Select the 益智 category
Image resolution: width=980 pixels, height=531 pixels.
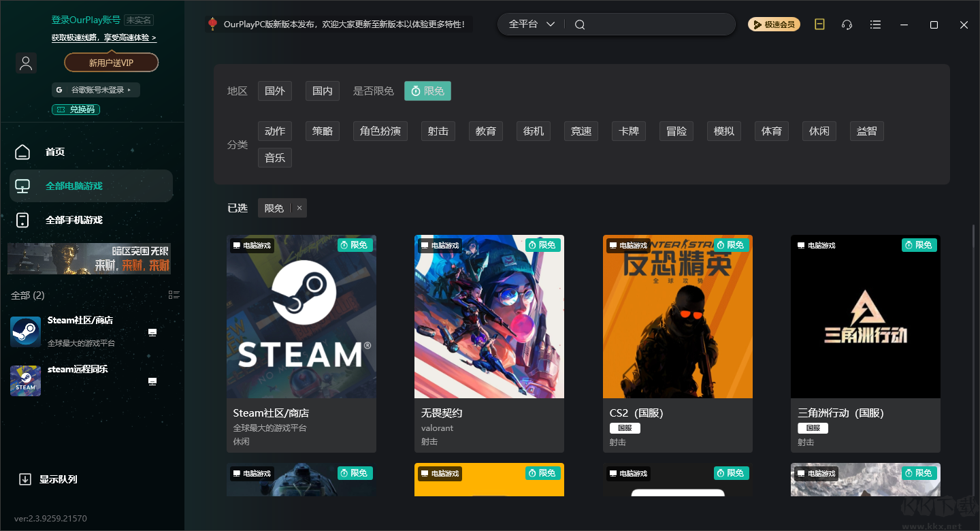[x=867, y=131]
